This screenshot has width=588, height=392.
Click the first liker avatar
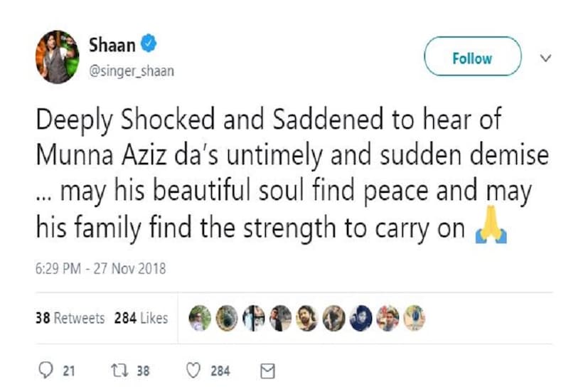pos(201,318)
